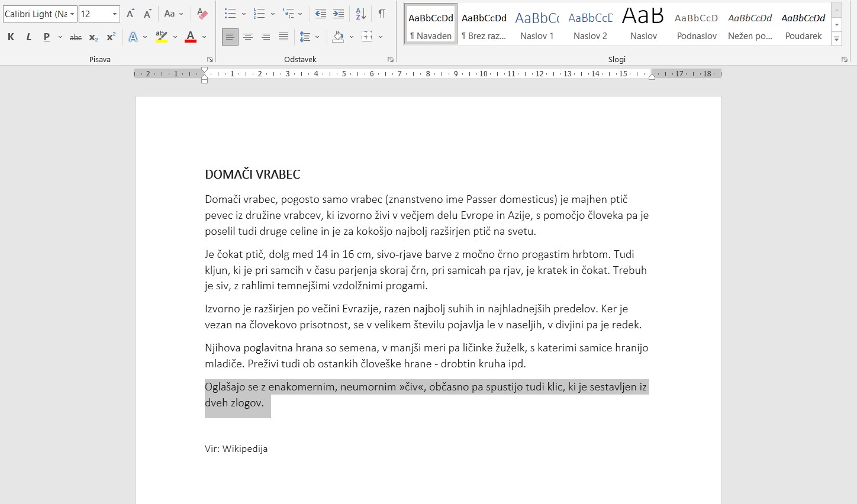Viewport: 857px width, 504px height.
Task: Toggle italic formatting (L)
Action: [28, 37]
